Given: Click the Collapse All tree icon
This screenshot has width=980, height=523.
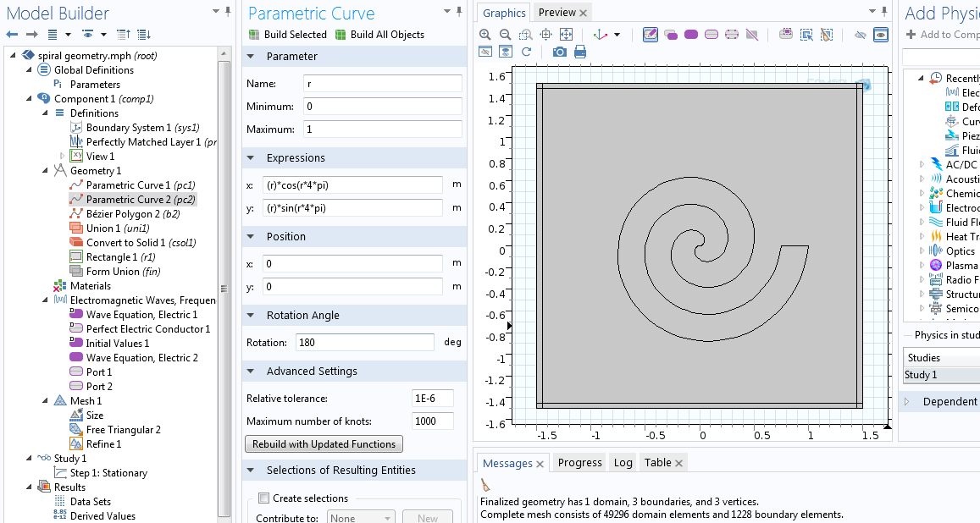Looking at the screenshot, I should coord(124,35).
